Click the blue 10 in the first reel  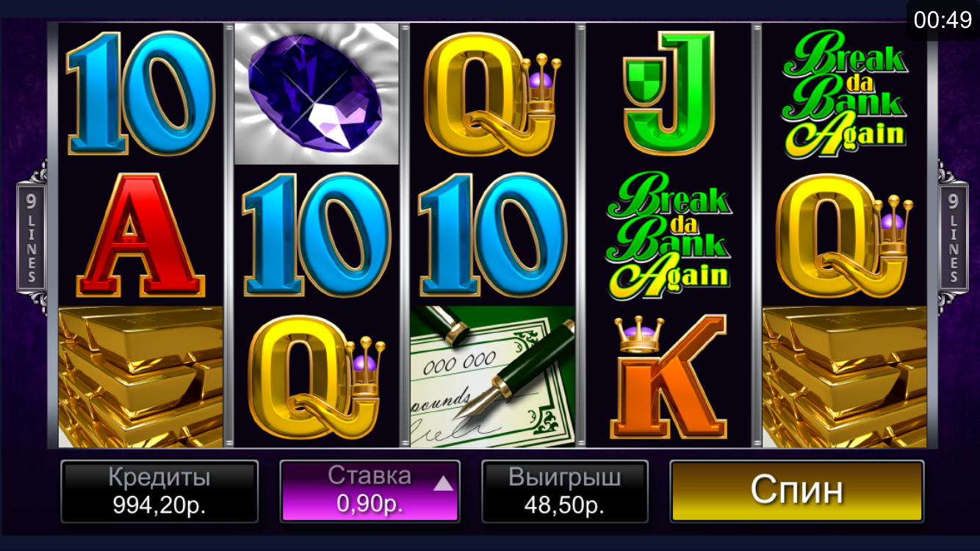[x=140, y=93]
